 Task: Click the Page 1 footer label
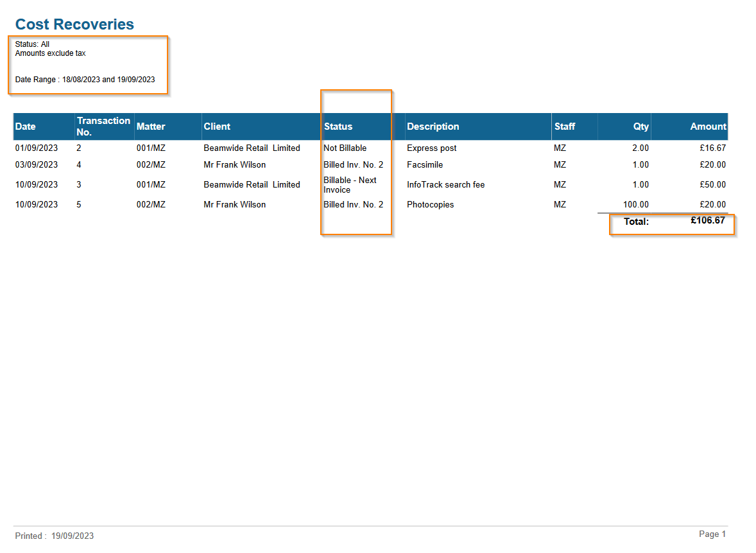click(x=712, y=534)
